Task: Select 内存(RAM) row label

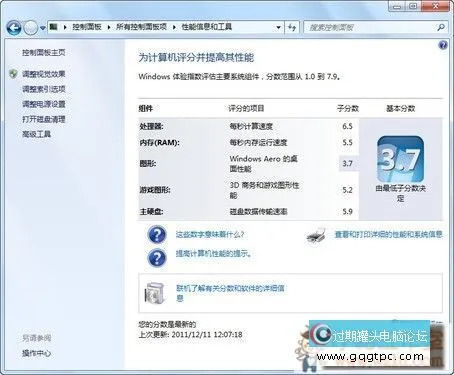Action: [159, 143]
